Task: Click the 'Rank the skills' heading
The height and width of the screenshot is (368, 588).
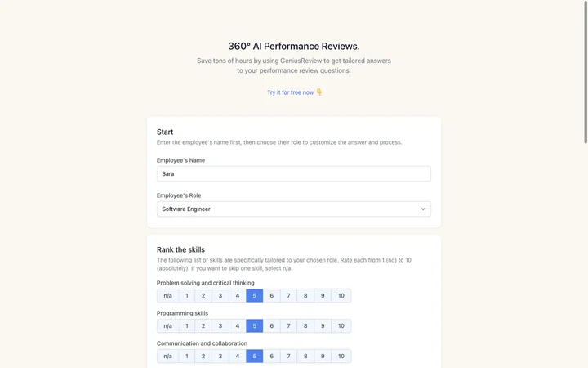Action: coord(180,249)
